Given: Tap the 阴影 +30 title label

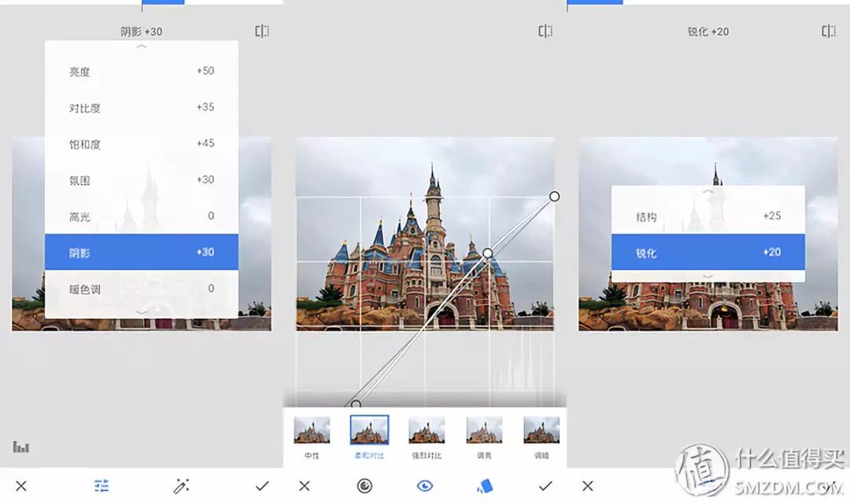Looking at the screenshot, I should tap(142, 32).
